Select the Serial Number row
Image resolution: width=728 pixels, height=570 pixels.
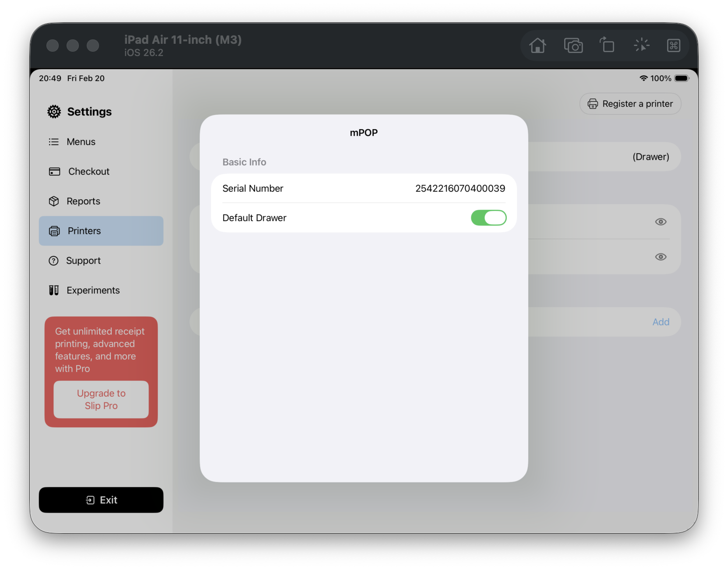(364, 189)
